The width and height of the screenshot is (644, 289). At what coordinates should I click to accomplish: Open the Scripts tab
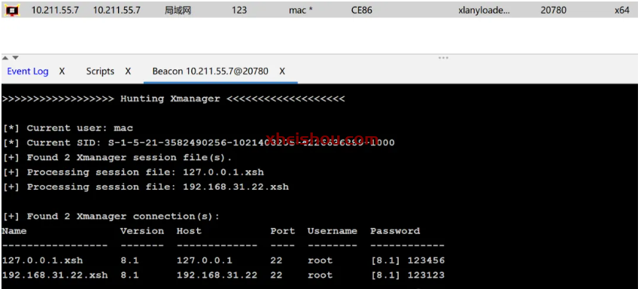pyautogui.click(x=100, y=71)
